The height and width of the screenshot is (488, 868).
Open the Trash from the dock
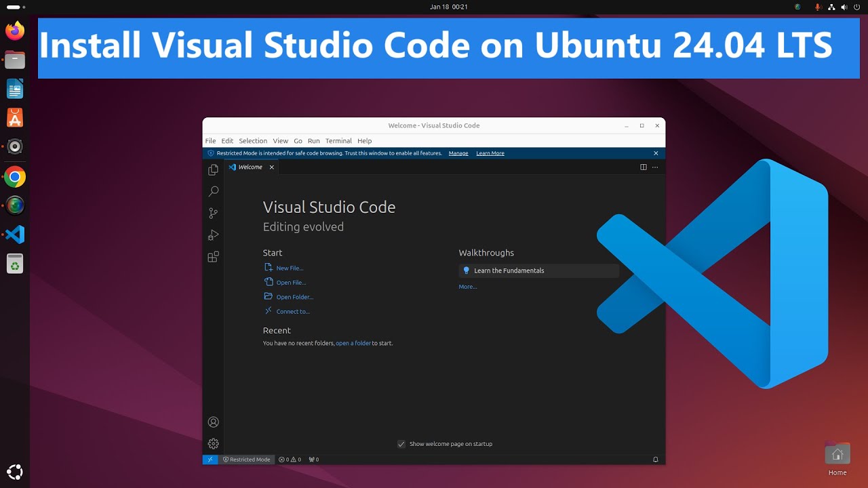15,264
